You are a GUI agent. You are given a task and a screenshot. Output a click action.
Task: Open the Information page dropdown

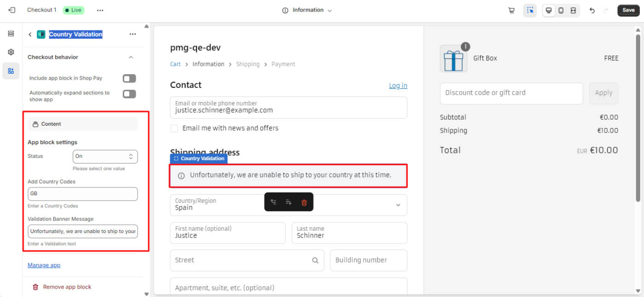[307, 10]
